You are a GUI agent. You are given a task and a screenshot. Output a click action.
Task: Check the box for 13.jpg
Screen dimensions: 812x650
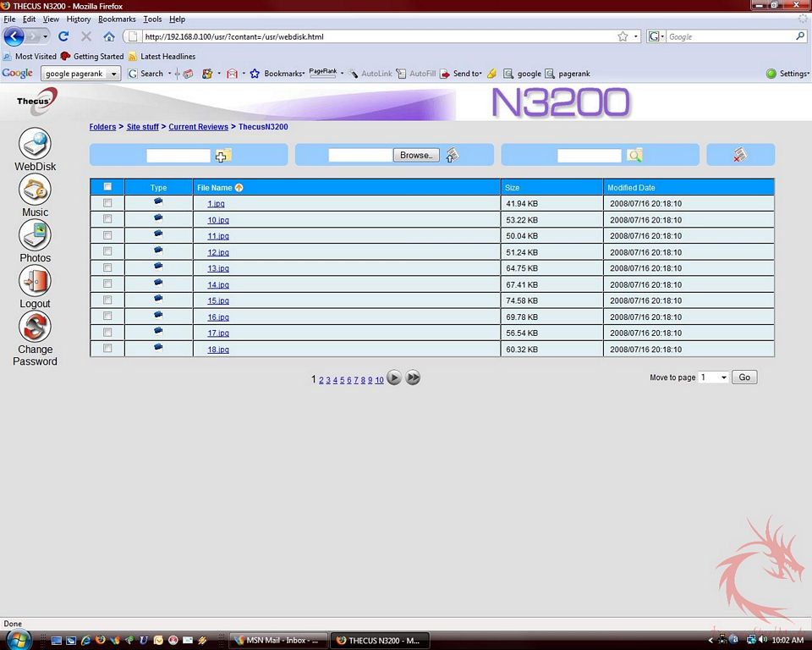107,267
